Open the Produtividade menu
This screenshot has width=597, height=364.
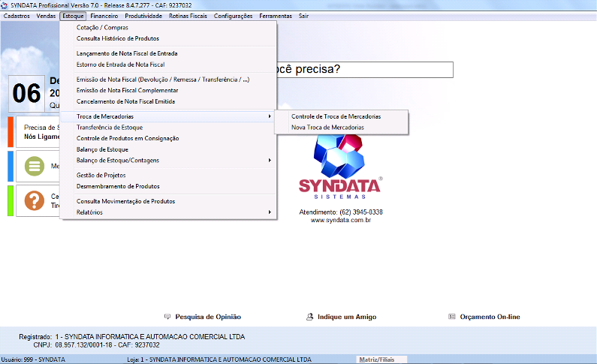pyautogui.click(x=143, y=16)
